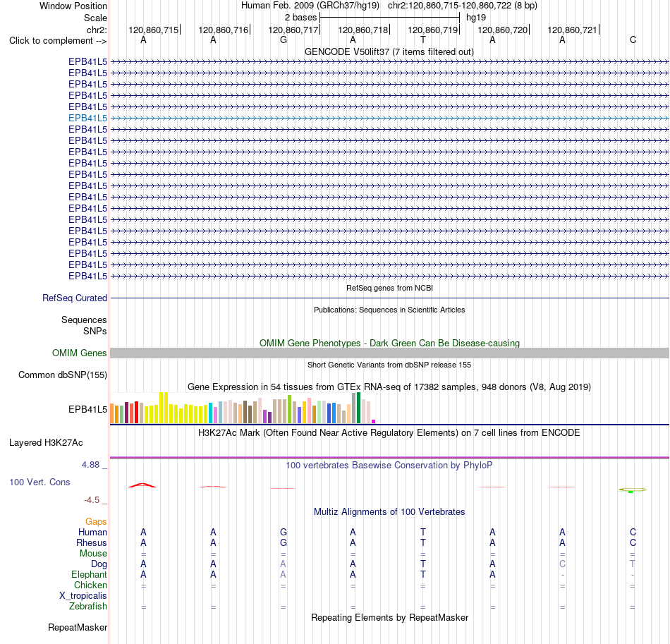Image resolution: width=670 pixels, height=644 pixels.
Task: Click the "100 Vert. Cons" track label
Action: click(39, 482)
